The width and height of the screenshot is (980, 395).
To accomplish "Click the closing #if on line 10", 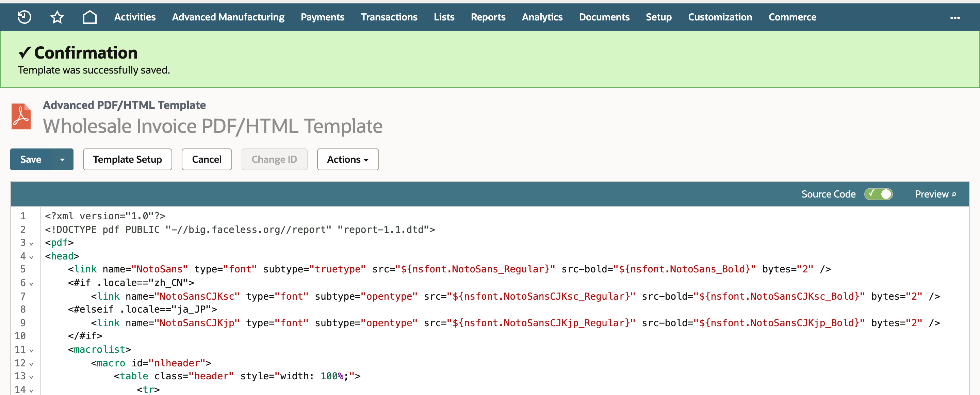I will pos(85,336).
